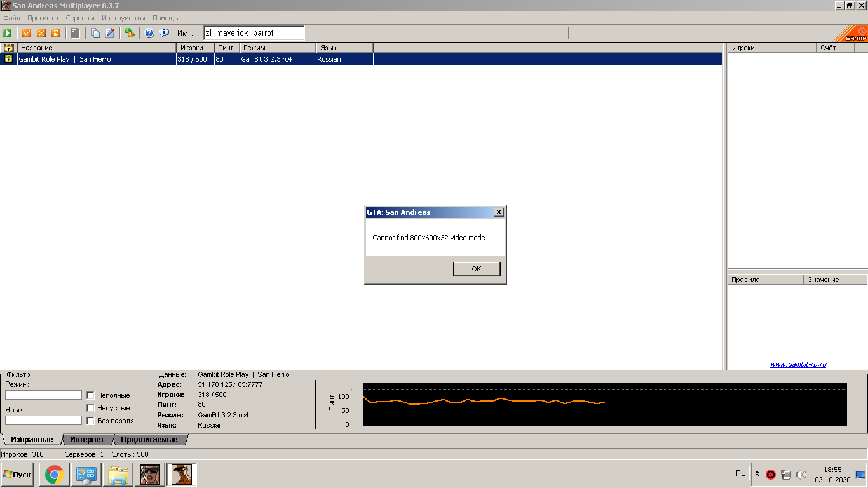Open the Файл menu
Viewport: 868px width, 488px height.
tap(11, 18)
